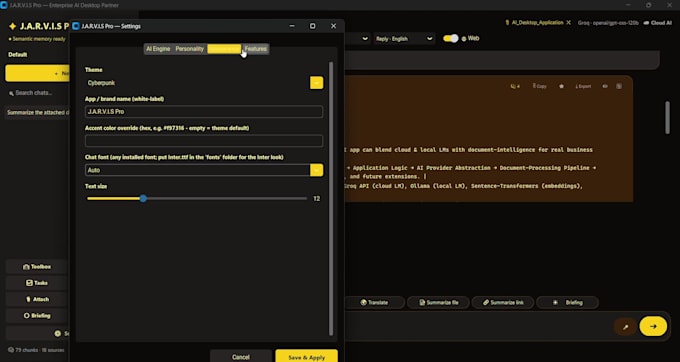Open the 'Summarize the attached' chat
The width and height of the screenshot is (680, 362).
pyautogui.click(x=38, y=113)
